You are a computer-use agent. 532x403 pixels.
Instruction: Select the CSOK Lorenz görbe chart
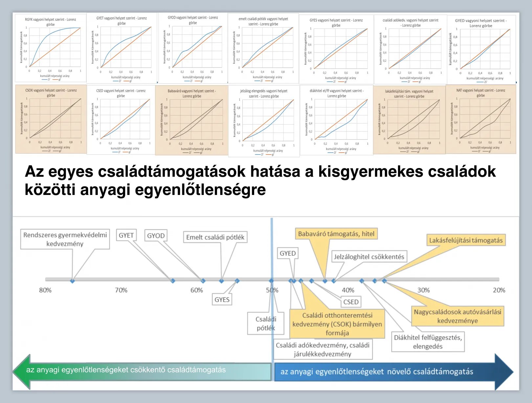[x=51, y=119]
